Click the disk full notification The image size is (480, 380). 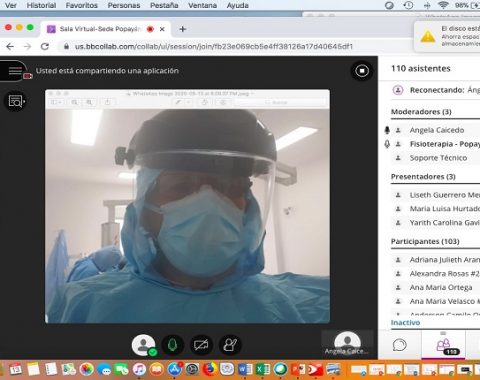pos(447,36)
